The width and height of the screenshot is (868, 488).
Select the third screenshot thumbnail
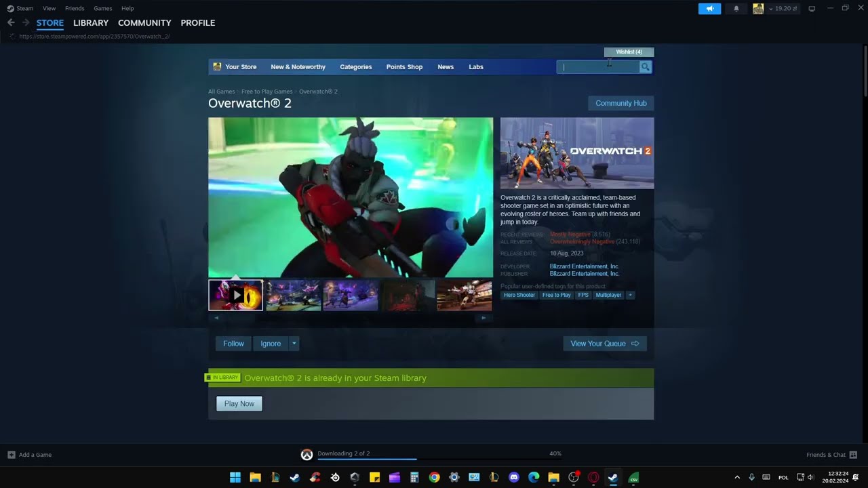click(x=351, y=296)
